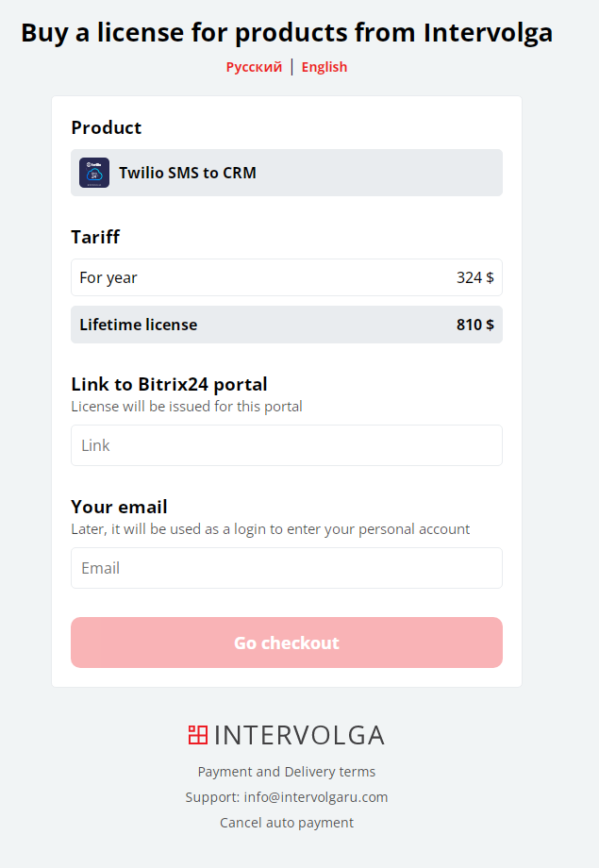This screenshot has width=599, height=868.
Task: Open Payment and Delivery terms
Action: pyautogui.click(x=287, y=772)
